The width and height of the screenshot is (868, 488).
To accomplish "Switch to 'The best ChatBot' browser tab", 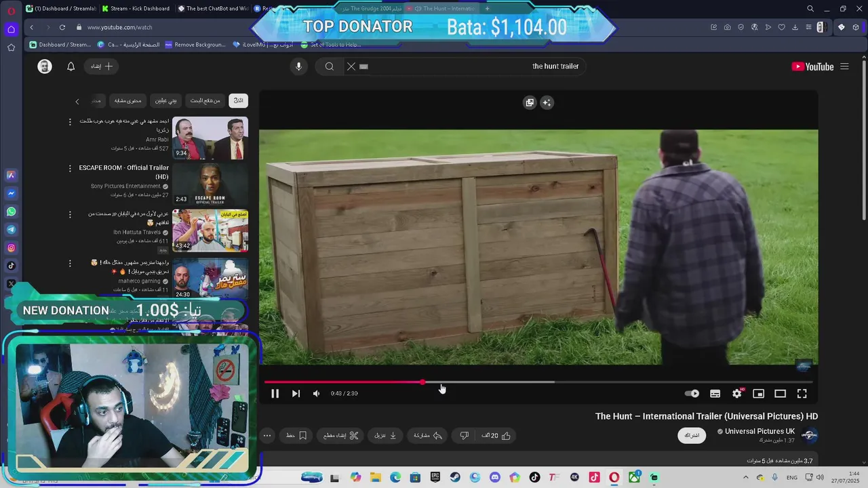I will (x=212, y=9).
